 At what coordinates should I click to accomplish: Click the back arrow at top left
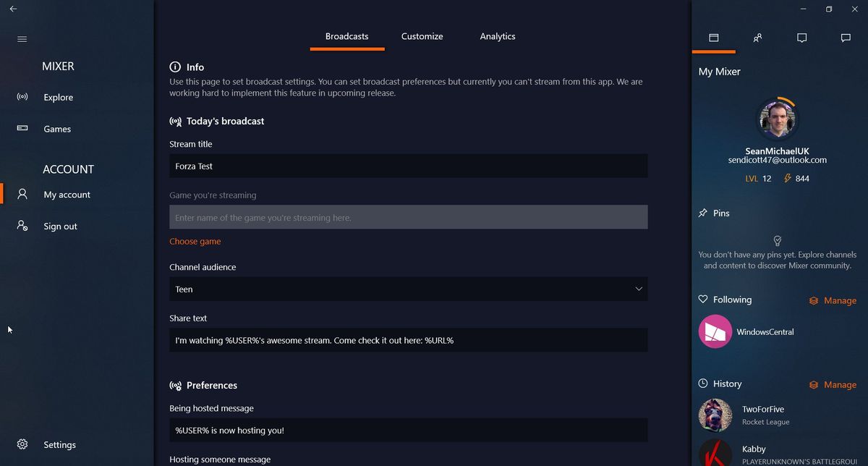[x=13, y=9]
